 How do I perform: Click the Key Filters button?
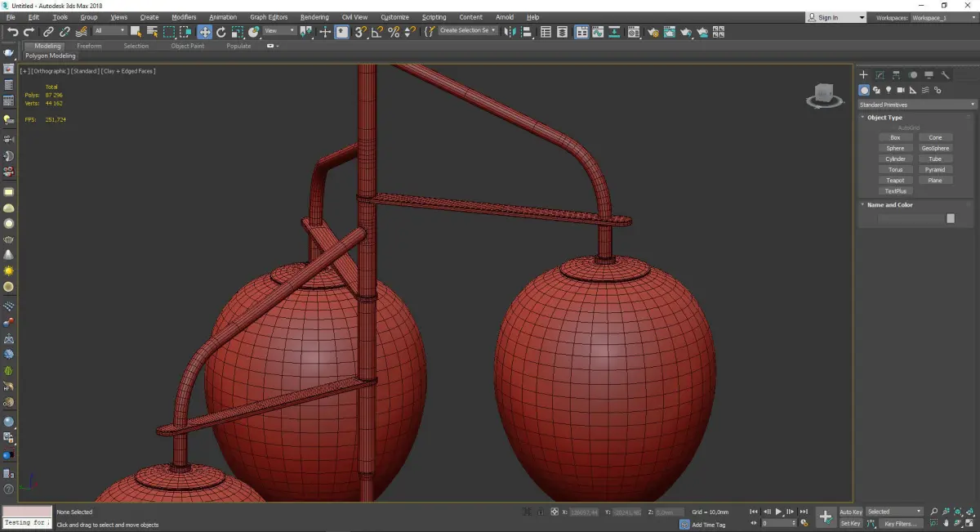tap(900, 523)
